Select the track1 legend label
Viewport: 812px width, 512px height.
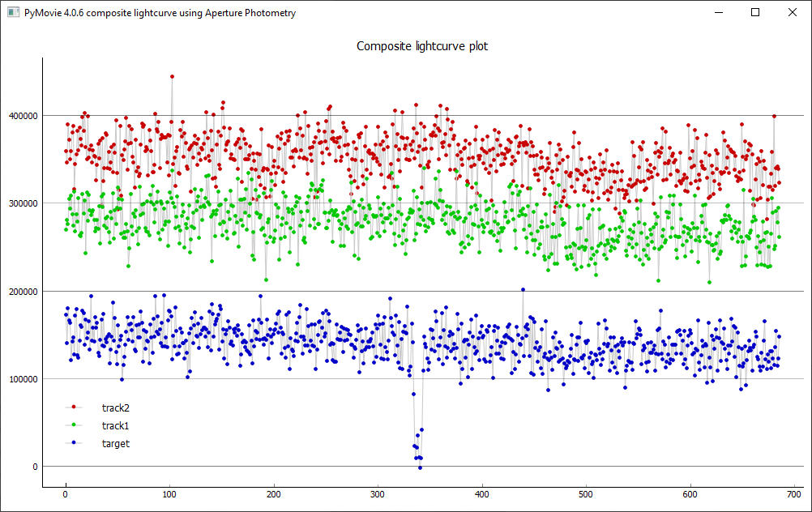[116, 425]
